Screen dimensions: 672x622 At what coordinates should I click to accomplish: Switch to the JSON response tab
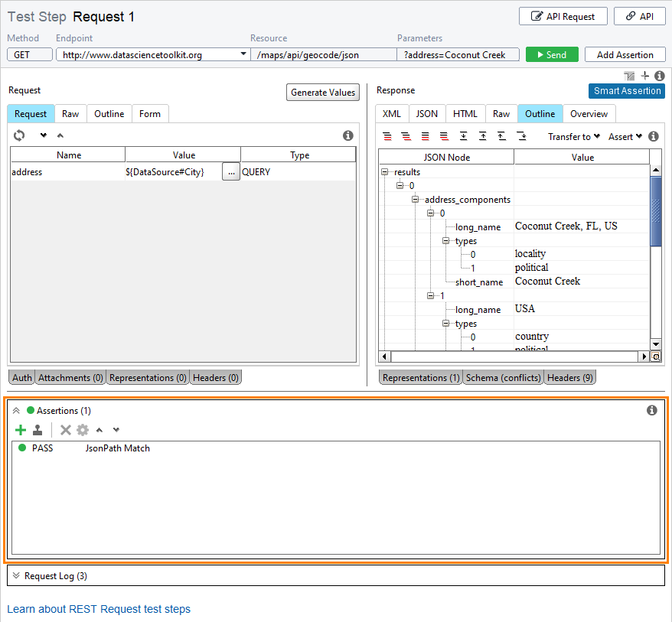click(x=427, y=114)
